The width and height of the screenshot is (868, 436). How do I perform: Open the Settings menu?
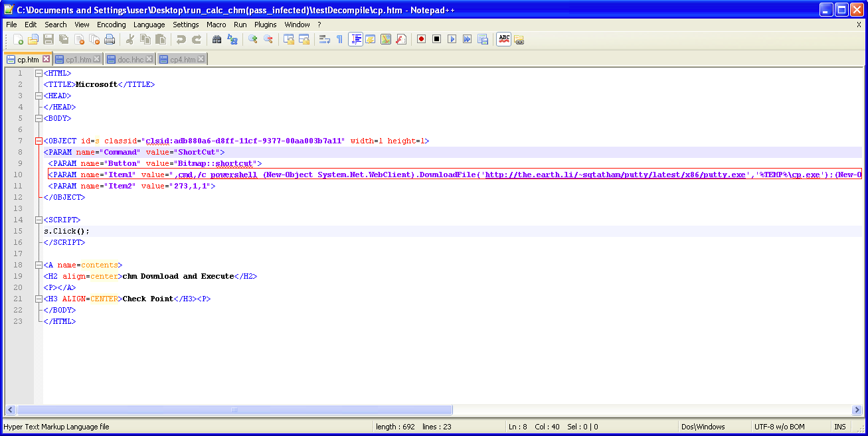[x=186, y=25]
